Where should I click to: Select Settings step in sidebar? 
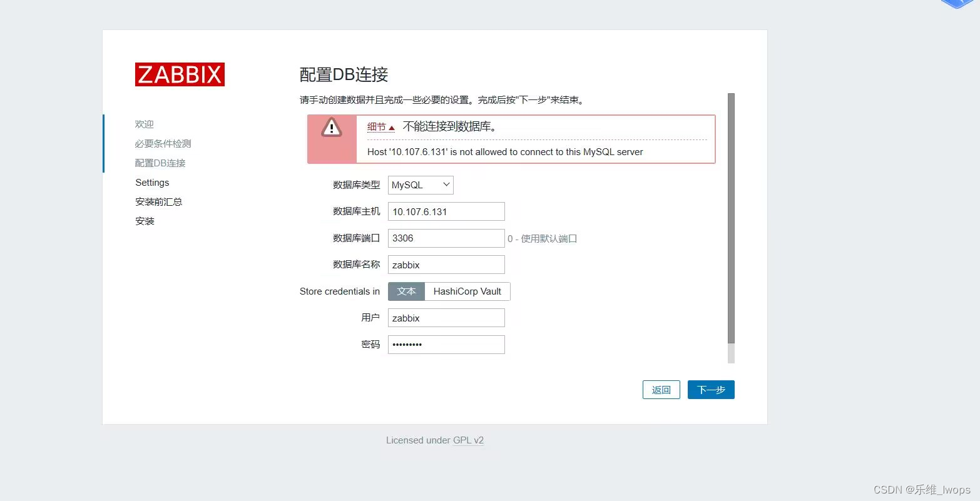click(x=152, y=183)
